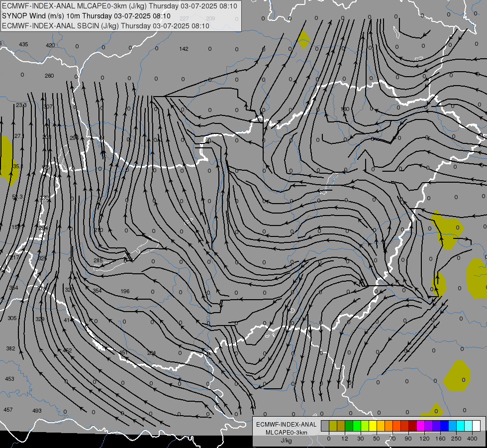
Task: Click the map value 420
Action: pos(50,45)
